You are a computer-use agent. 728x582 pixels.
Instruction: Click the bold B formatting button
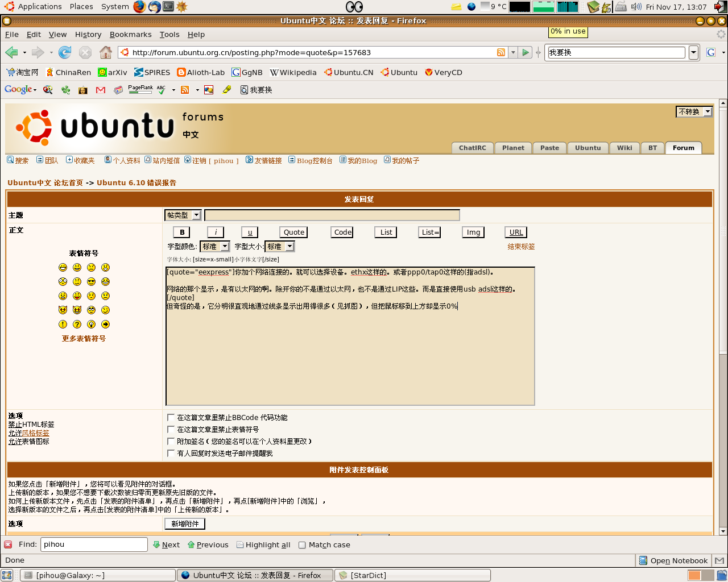pos(181,232)
